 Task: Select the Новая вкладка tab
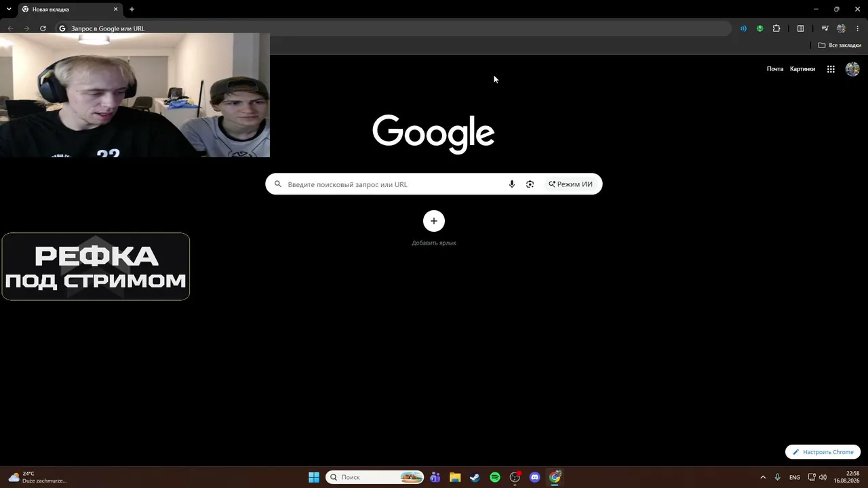69,9
